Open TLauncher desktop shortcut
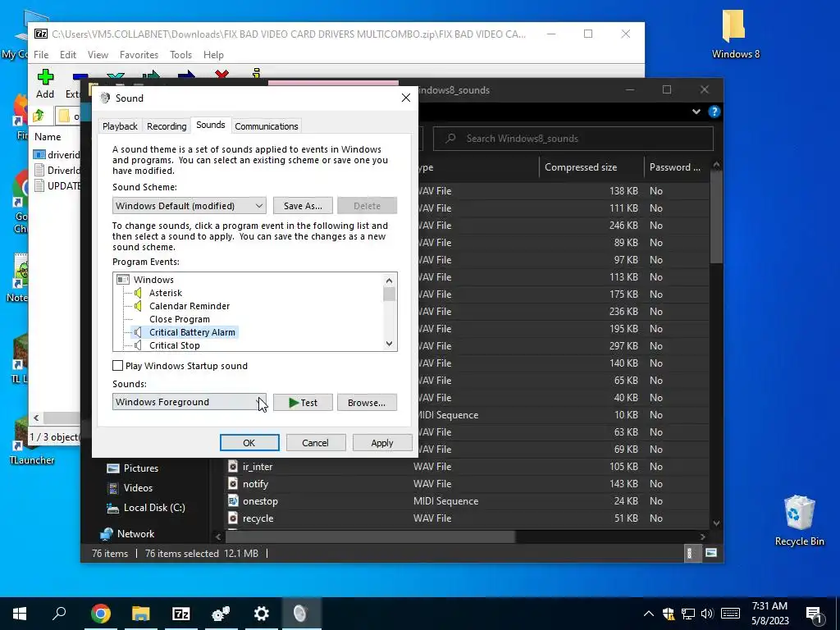 coord(31,442)
